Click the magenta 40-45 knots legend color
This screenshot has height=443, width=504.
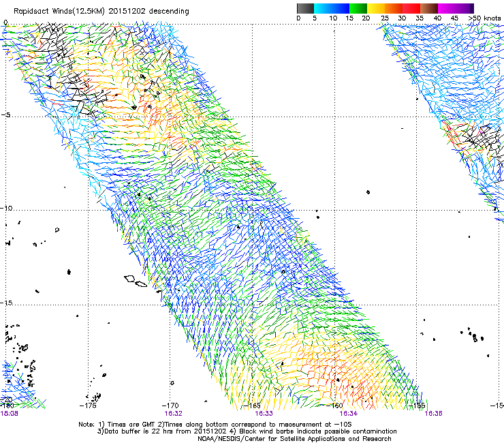click(447, 8)
